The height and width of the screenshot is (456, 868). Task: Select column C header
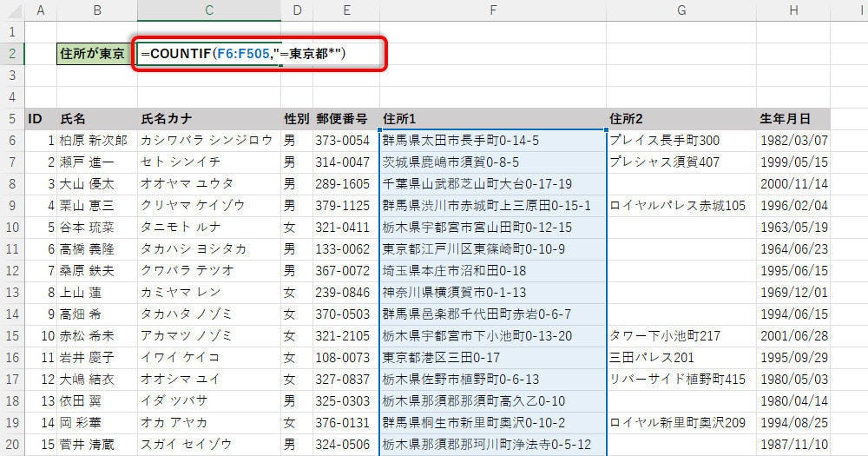(208, 10)
